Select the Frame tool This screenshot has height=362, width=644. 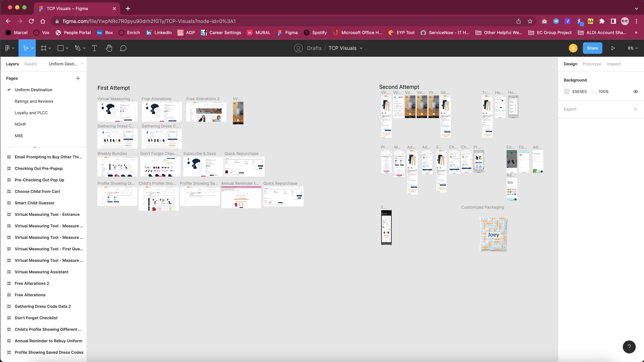click(x=44, y=48)
